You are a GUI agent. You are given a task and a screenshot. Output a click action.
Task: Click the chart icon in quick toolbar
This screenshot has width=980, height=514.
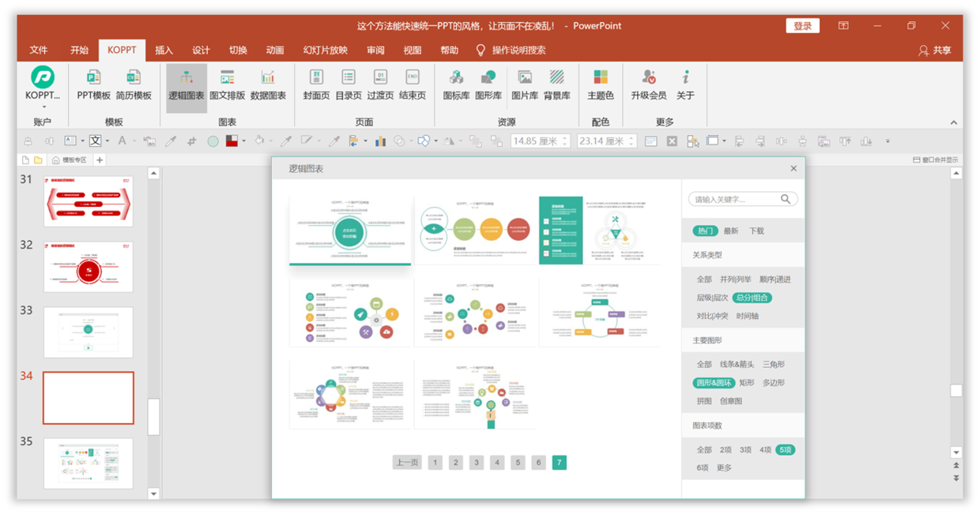pos(380,141)
